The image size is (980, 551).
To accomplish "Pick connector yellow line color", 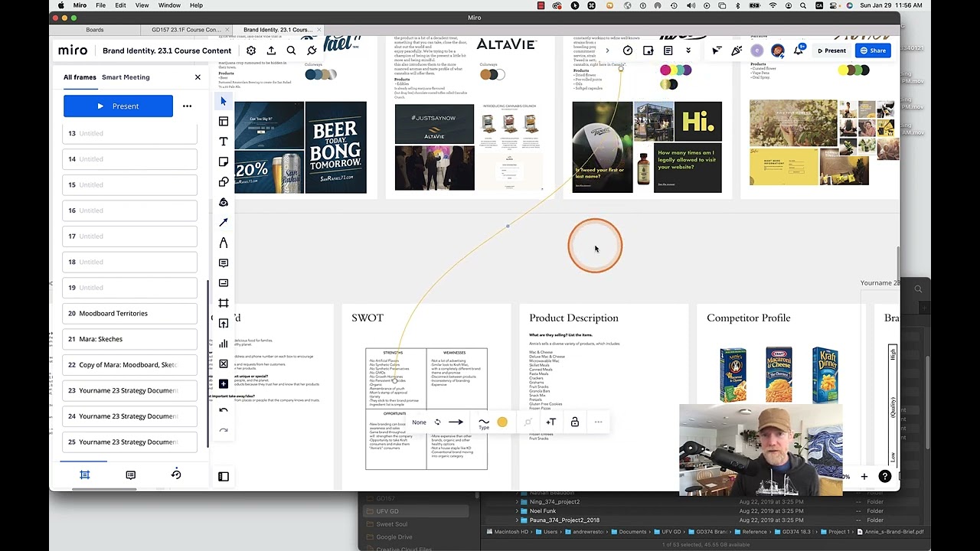I will point(502,422).
